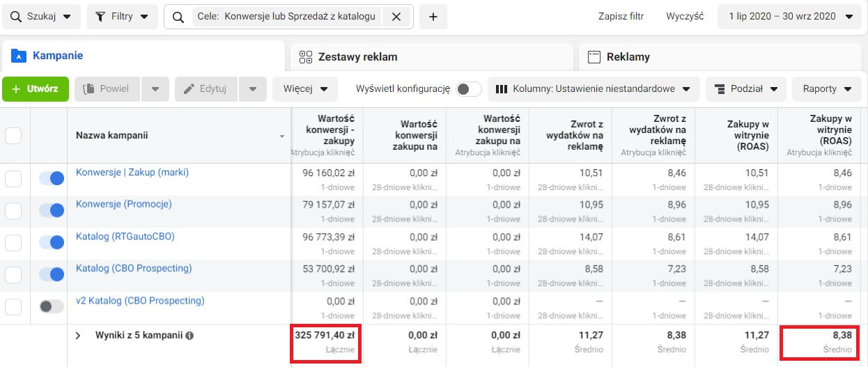Click the Powiel duplicate button

[107, 89]
